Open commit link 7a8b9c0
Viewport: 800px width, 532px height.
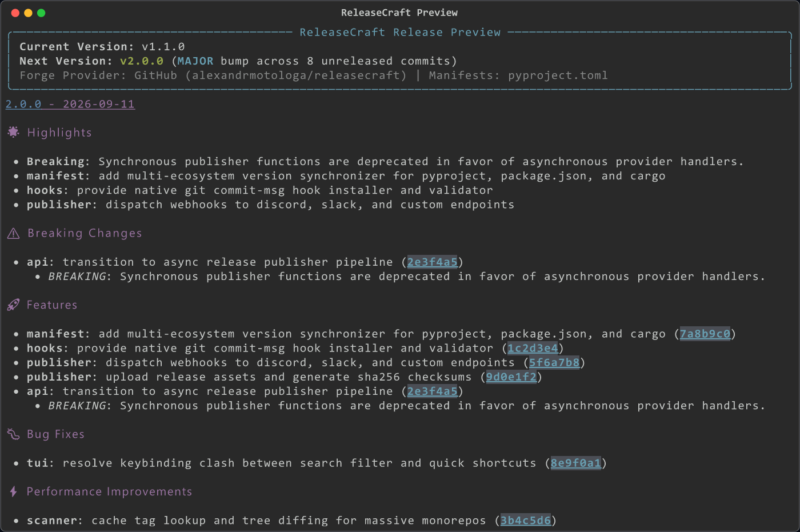click(705, 334)
